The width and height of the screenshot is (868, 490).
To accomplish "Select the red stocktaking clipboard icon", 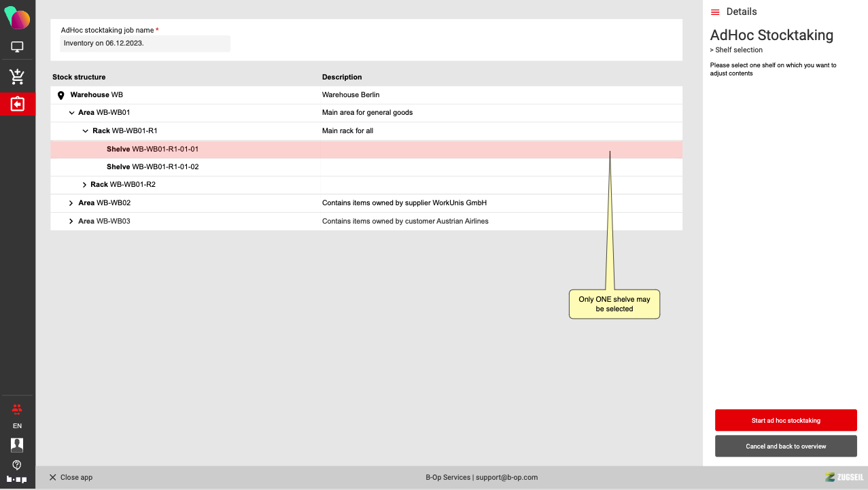I will 17,104.
